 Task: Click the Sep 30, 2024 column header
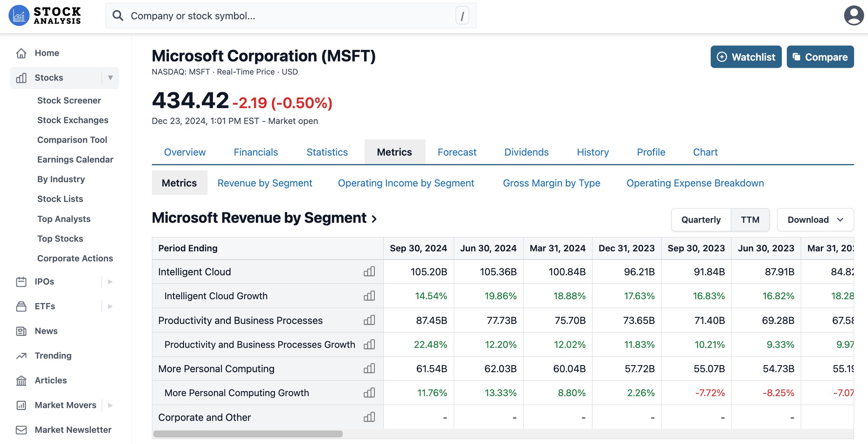pos(419,248)
